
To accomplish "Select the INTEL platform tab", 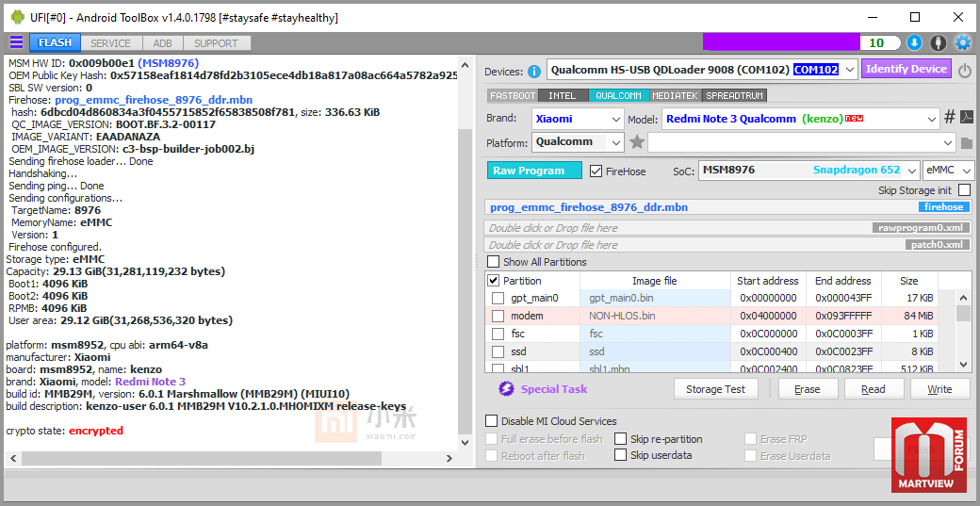I will tap(563, 95).
